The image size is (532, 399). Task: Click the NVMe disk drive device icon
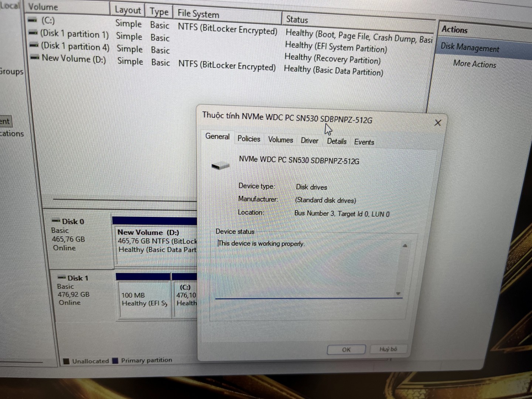point(220,166)
